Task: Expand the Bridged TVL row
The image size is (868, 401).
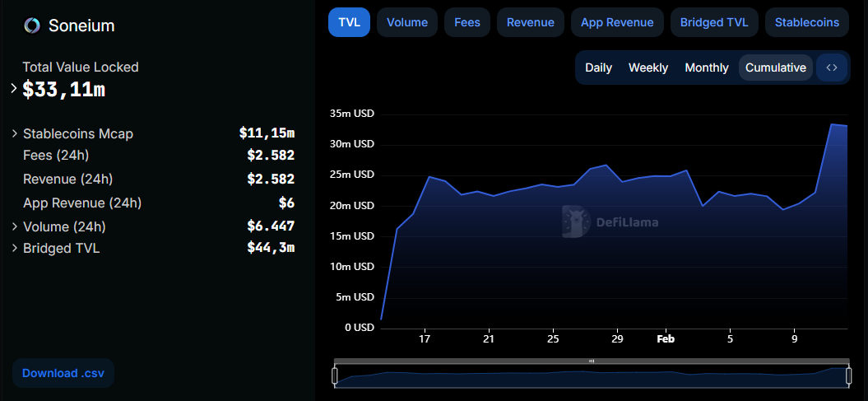Action: point(14,248)
